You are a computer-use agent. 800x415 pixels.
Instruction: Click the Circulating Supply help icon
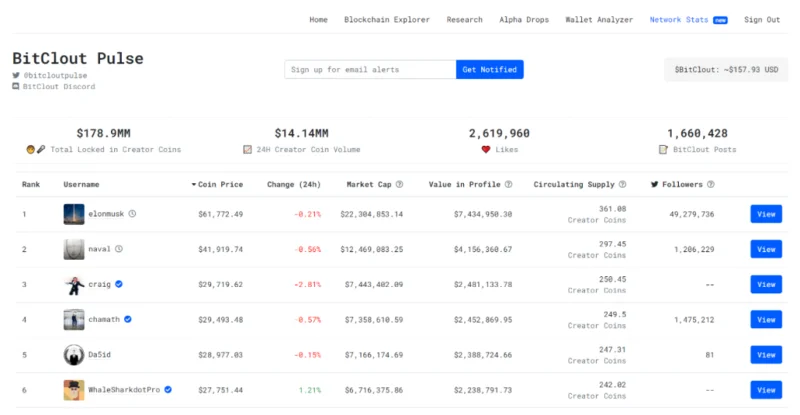tap(622, 184)
